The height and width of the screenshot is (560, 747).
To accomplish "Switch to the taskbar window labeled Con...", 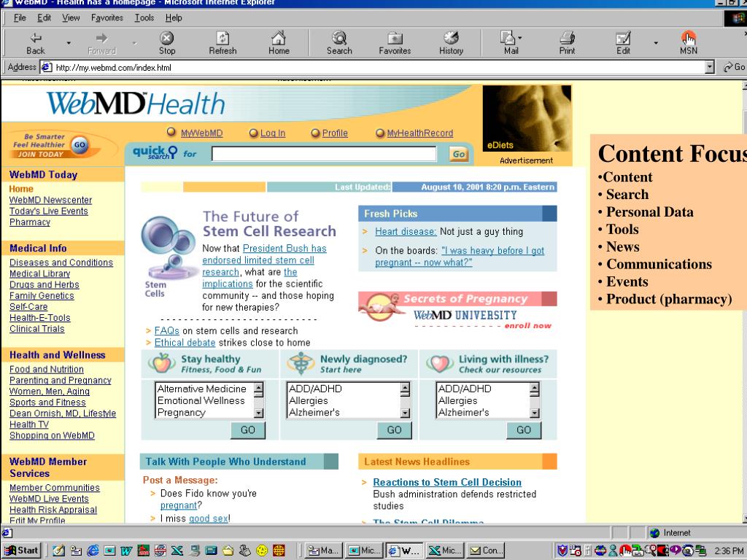I will (486, 551).
